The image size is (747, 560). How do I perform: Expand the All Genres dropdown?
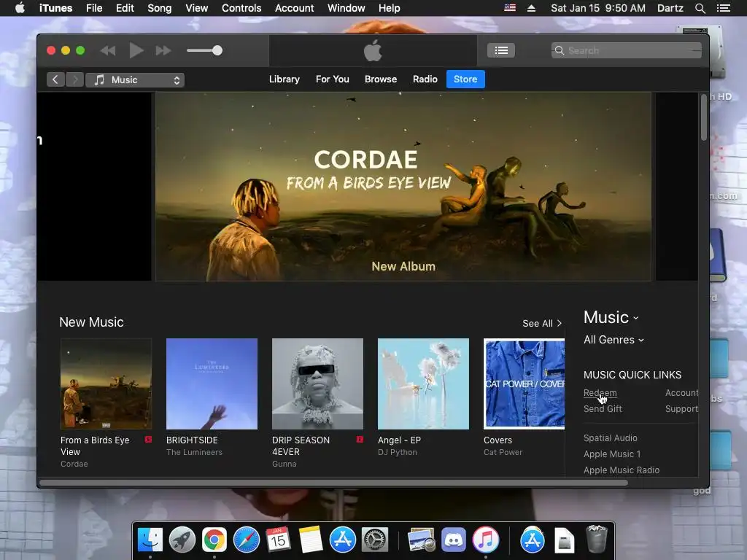614,340
